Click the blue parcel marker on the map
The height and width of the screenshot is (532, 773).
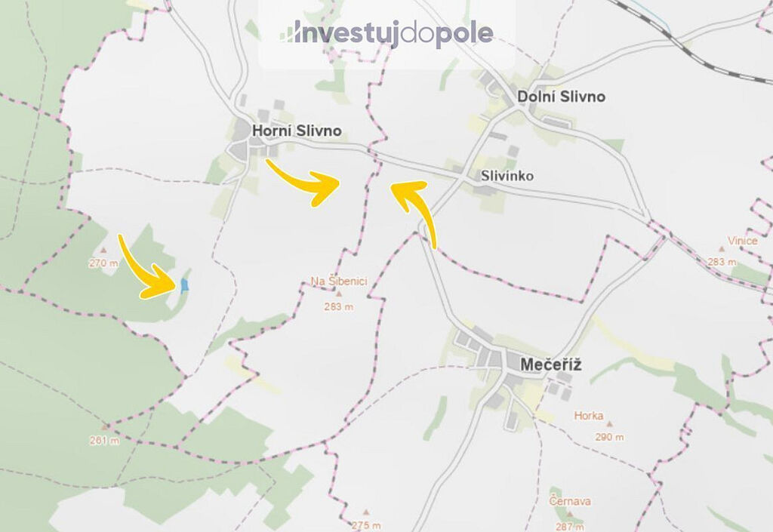coord(184,286)
